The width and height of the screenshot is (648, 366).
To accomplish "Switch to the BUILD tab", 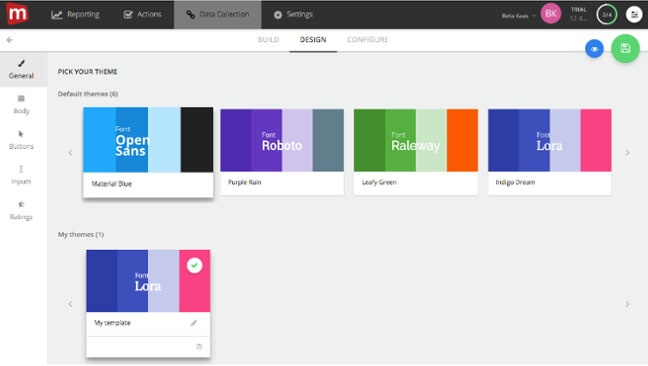I will pyautogui.click(x=268, y=40).
